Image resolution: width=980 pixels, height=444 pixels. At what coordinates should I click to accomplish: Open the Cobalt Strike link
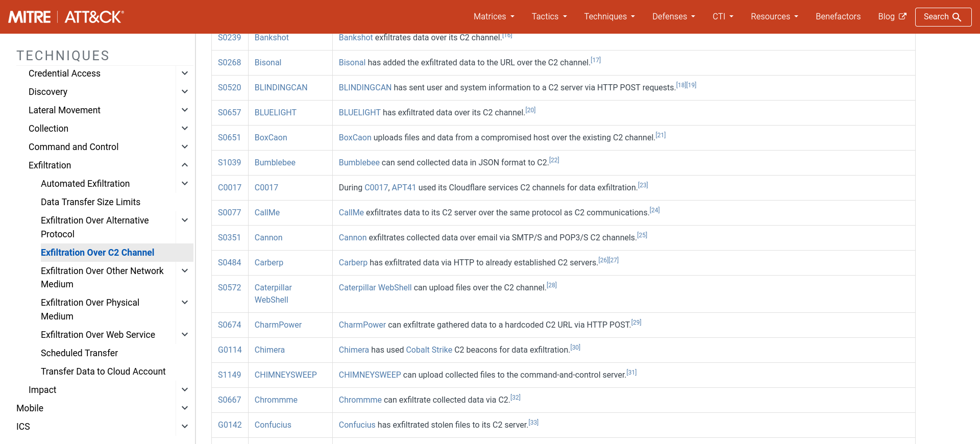pos(429,350)
